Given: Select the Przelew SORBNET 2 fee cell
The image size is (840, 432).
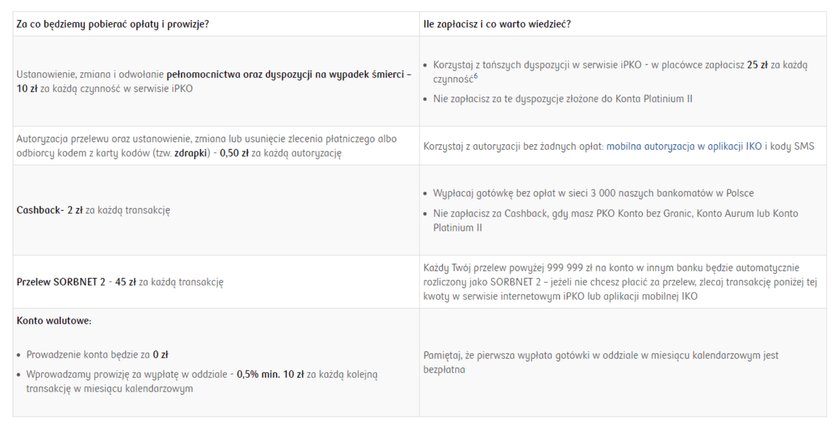Looking at the screenshot, I should click(x=216, y=282).
